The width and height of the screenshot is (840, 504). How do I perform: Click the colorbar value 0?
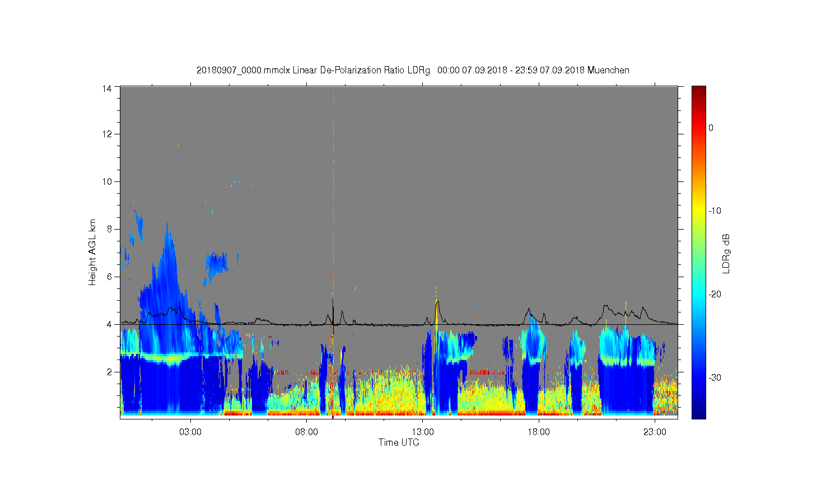pos(711,128)
